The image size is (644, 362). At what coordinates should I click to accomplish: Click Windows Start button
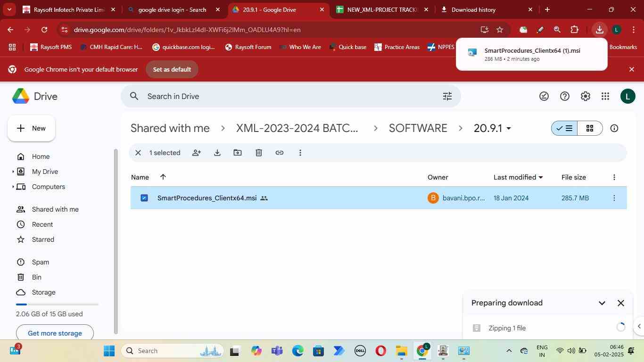point(109,351)
